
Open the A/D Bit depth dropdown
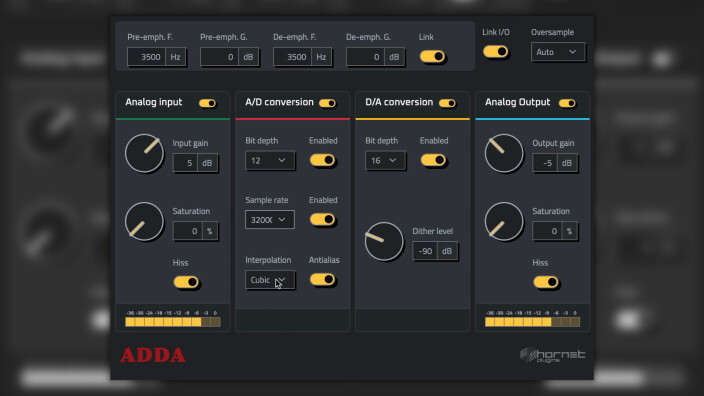click(270, 160)
